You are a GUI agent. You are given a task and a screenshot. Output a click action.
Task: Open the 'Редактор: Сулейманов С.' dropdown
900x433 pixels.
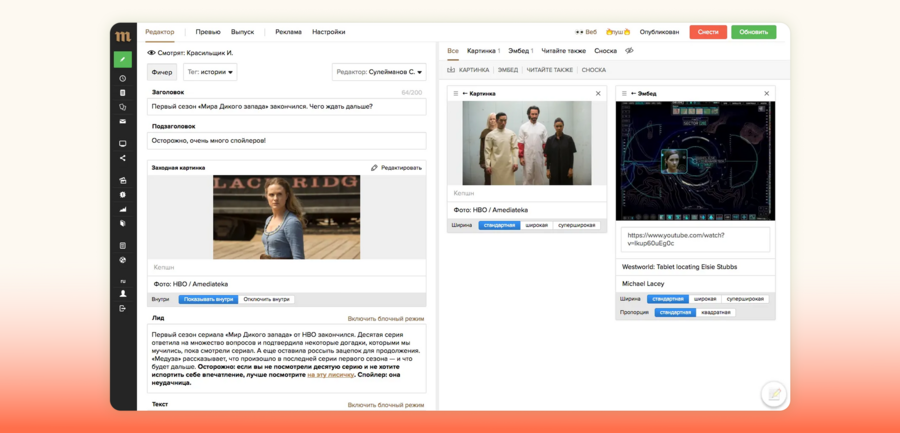click(379, 72)
